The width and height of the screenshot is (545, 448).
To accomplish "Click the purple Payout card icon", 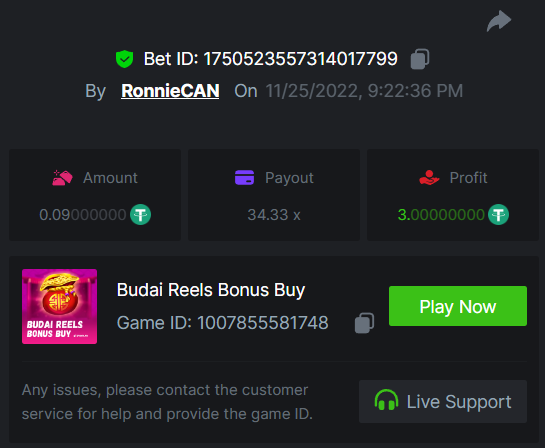I will click(244, 178).
